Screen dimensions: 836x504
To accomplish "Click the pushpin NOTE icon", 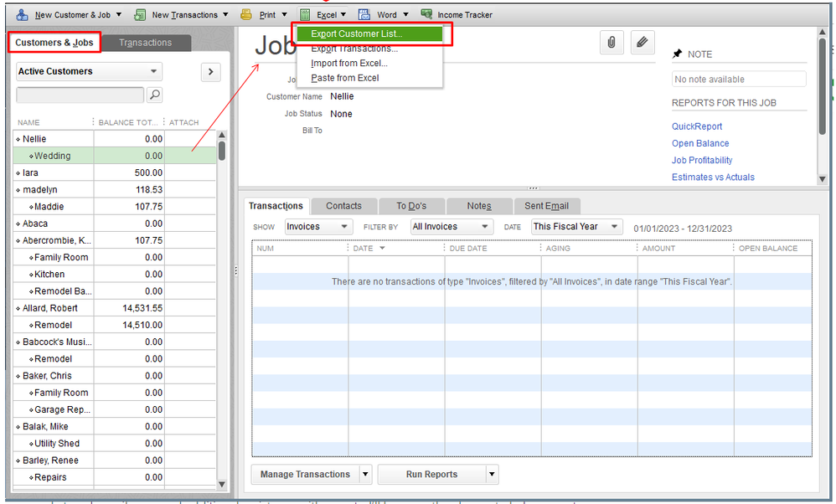I will (677, 54).
